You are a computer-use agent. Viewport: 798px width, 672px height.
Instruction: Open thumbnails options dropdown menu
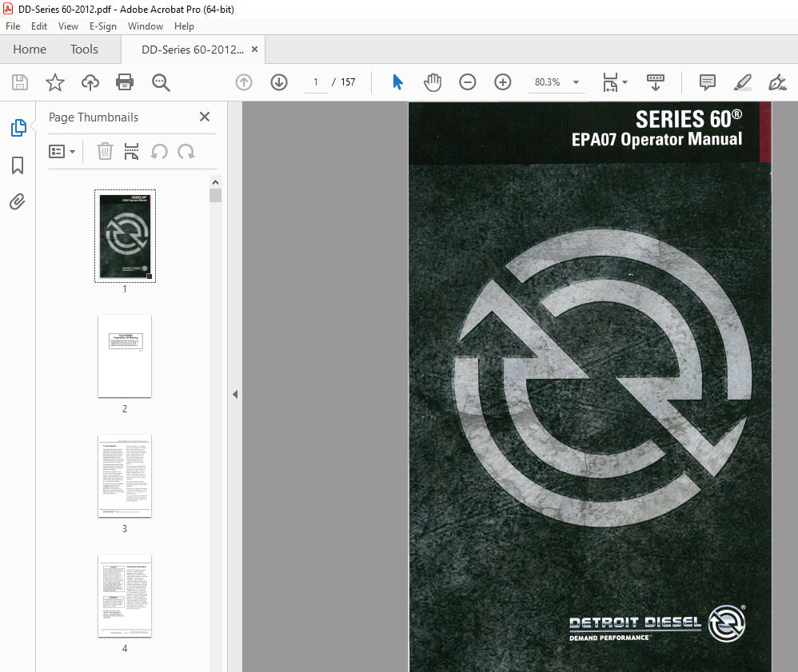[x=62, y=152]
